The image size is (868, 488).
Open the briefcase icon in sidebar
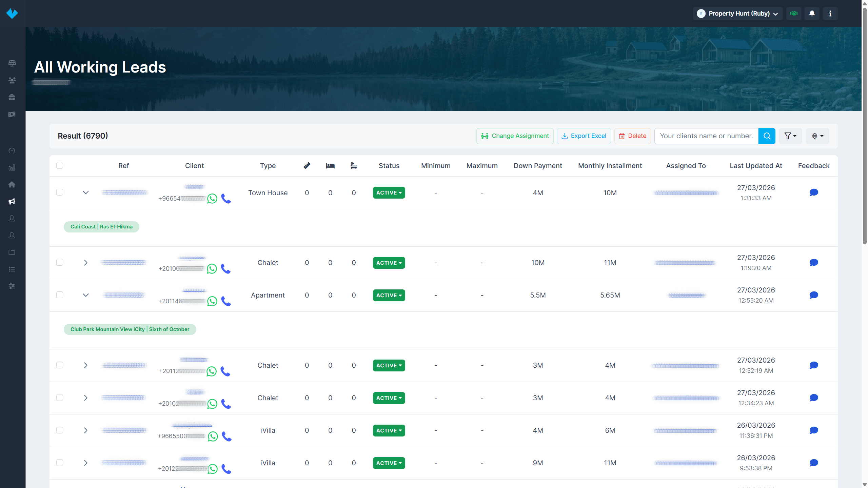pyautogui.click(x=12, y=97)
